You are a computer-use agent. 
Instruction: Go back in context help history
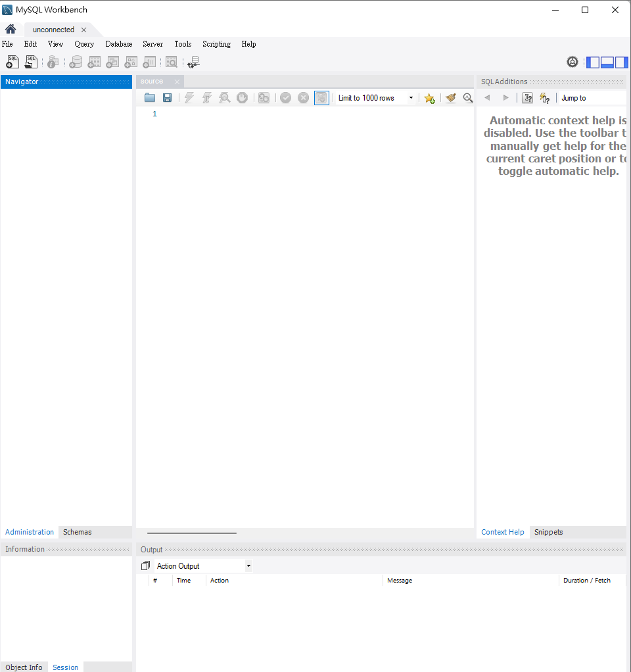(x=487, y=98)
